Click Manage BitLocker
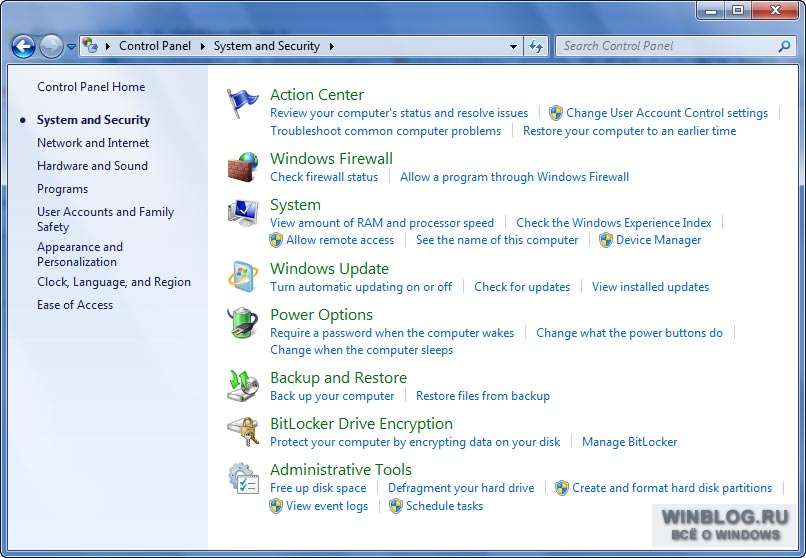806x558 pixels. (x=629, y=442)
